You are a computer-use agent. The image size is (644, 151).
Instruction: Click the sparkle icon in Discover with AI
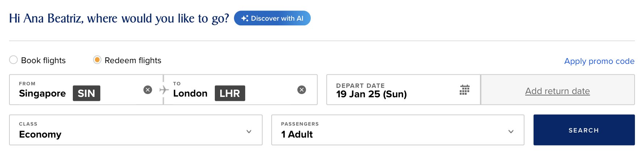click(245, 18)
